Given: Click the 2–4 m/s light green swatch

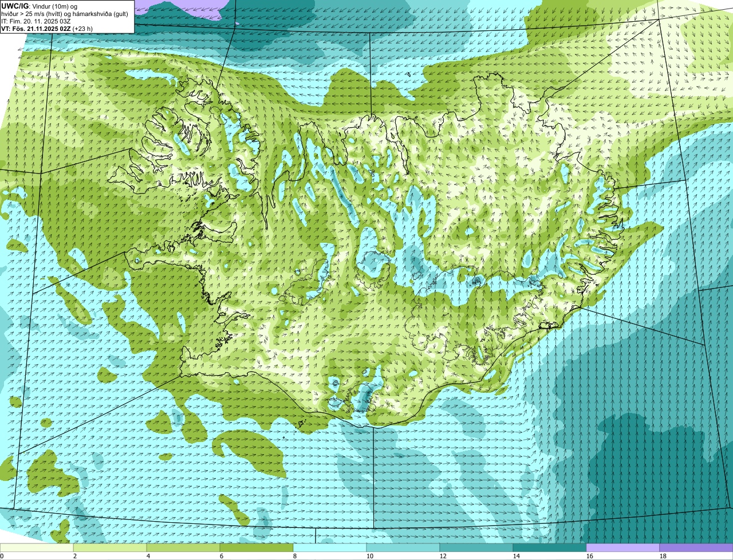Looking at the screenshot, I should coord(110,548).
